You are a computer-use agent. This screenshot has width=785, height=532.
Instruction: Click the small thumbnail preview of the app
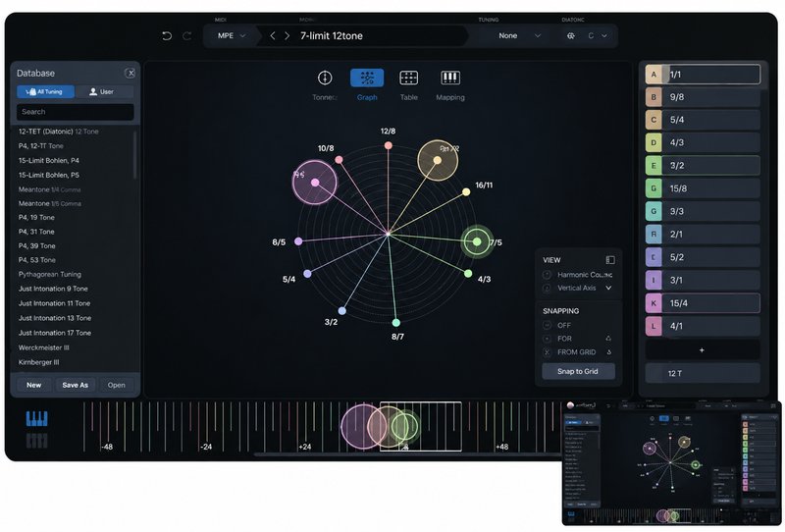click(671, 462)
